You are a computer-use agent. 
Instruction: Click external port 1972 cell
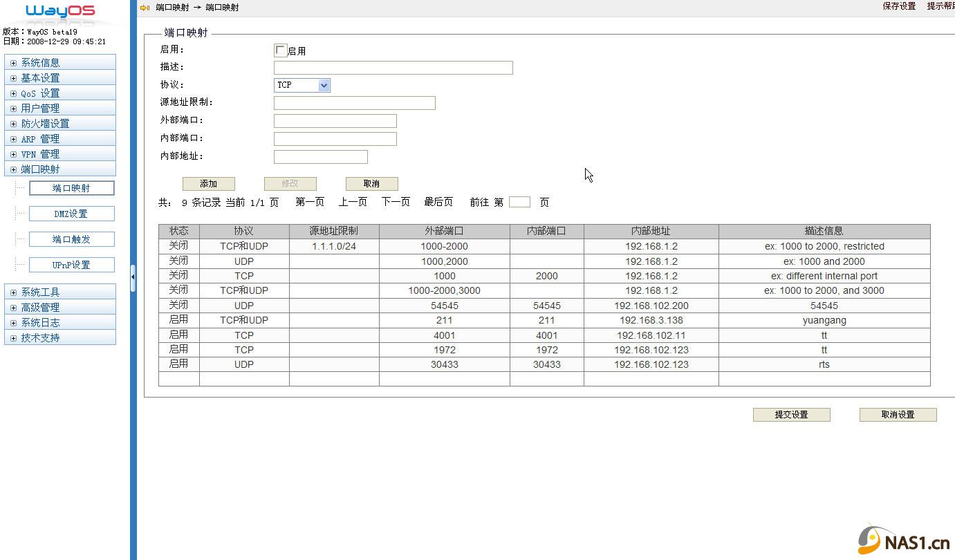point(445,350)
